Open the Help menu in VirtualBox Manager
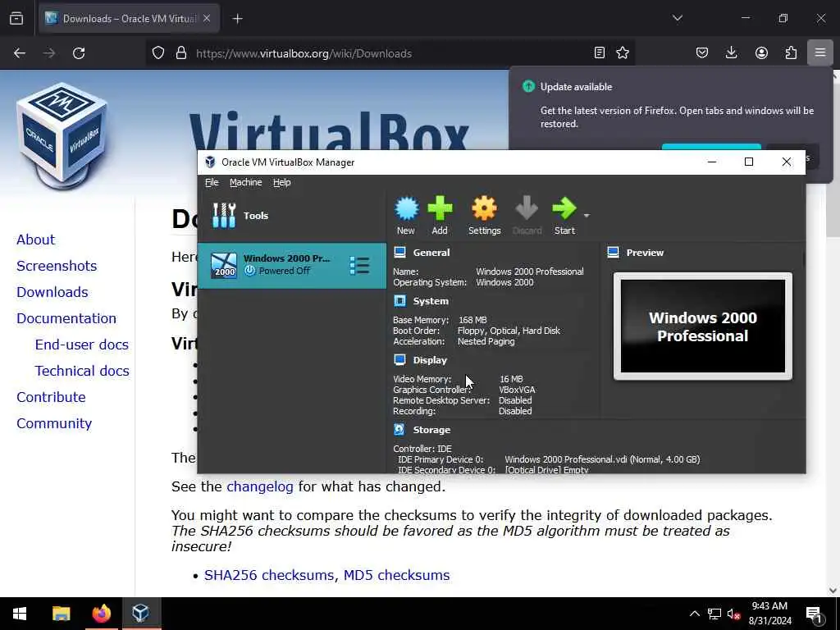This screenshot has height=630, width=840. click(282, 182)
